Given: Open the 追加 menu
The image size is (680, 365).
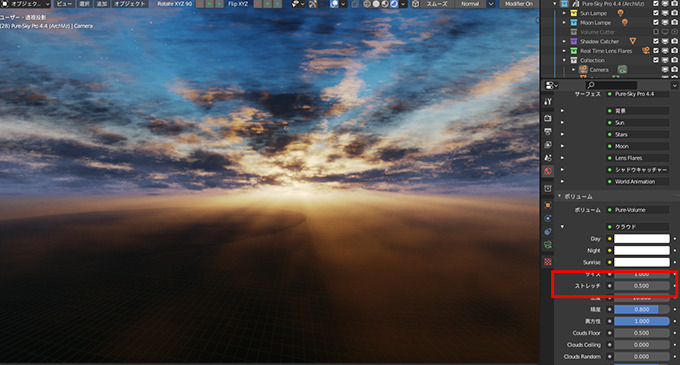Looking at the screenshot, I should [x=101, y=4].
